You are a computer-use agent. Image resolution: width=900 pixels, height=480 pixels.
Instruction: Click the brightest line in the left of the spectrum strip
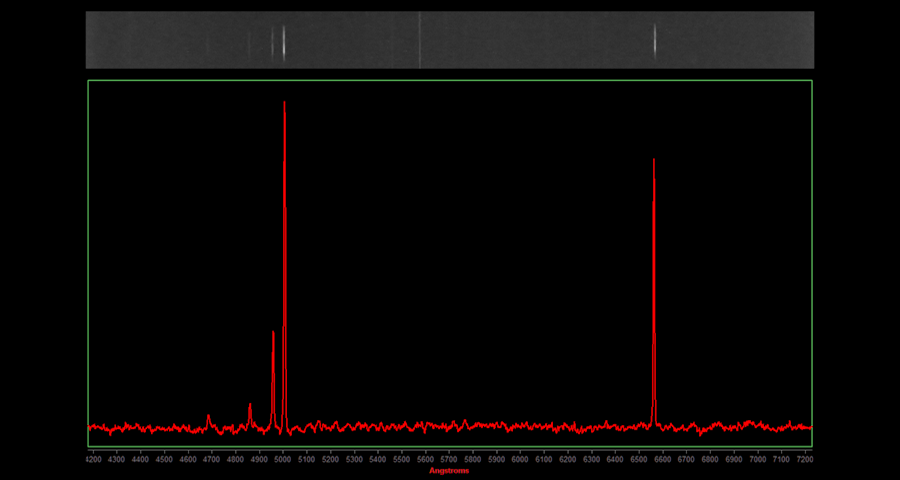click(x=284, y=41)
